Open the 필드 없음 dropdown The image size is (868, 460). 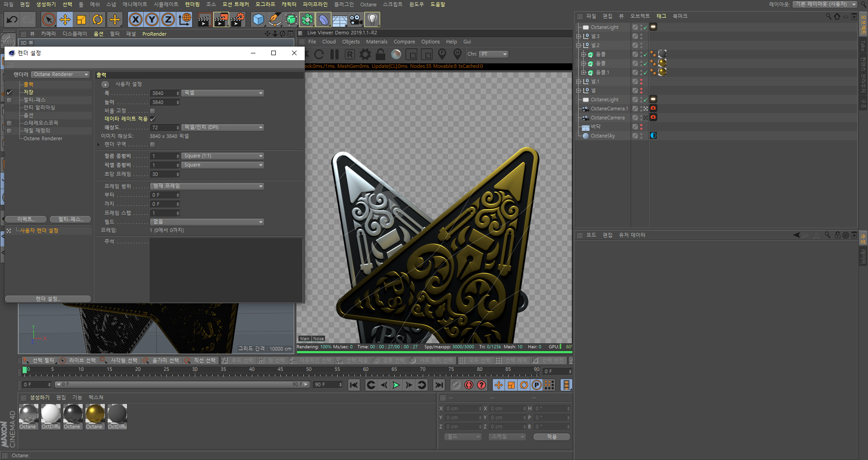(x=207, y=222)
